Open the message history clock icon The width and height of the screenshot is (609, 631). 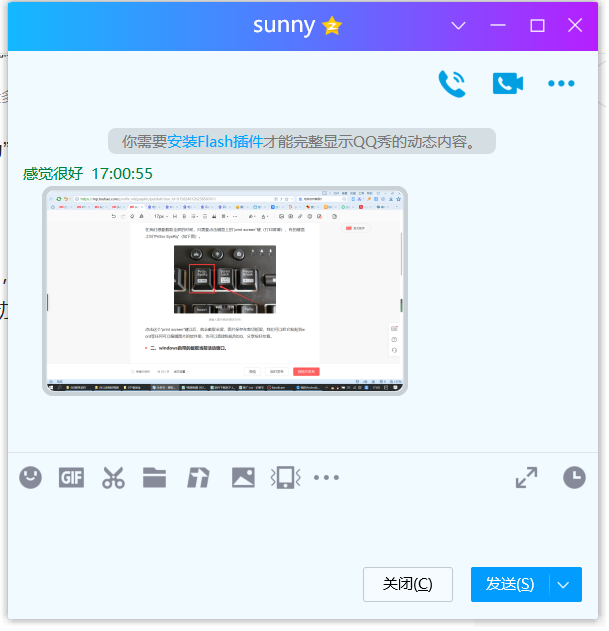574,478
